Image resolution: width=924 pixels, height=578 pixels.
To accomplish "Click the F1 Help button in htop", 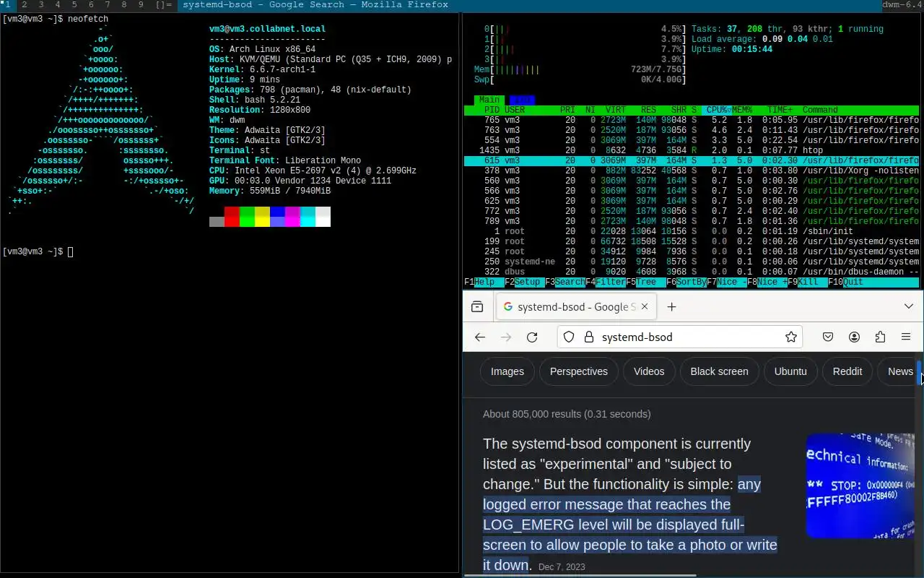I will coord(484,282).
